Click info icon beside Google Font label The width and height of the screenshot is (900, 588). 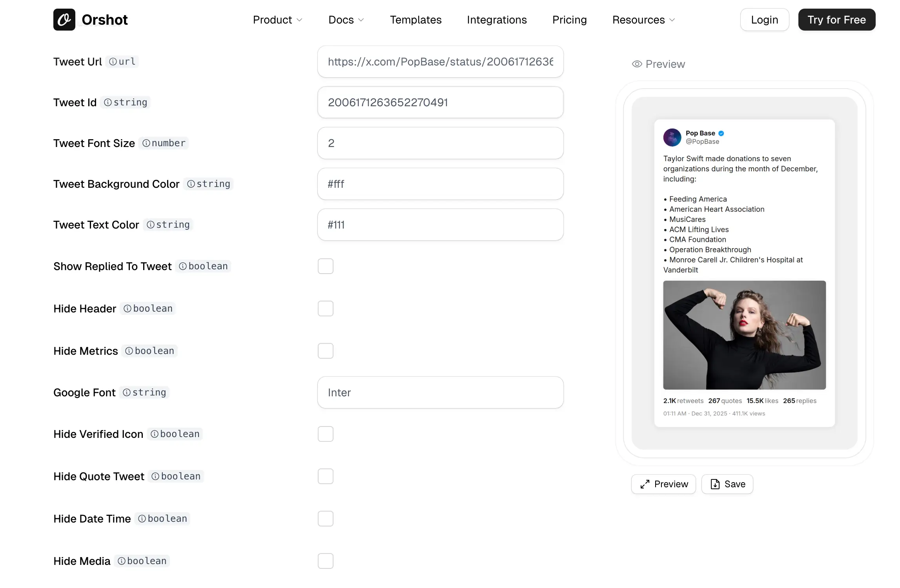126,392
